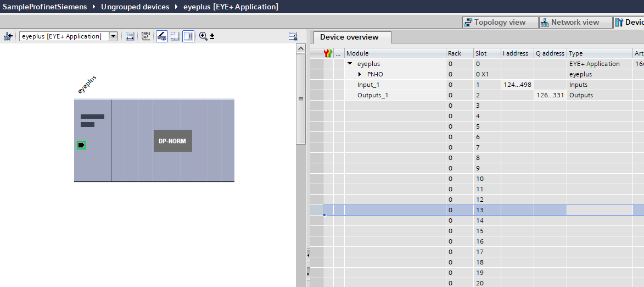Select the Input_1 module row

point(368,85)
